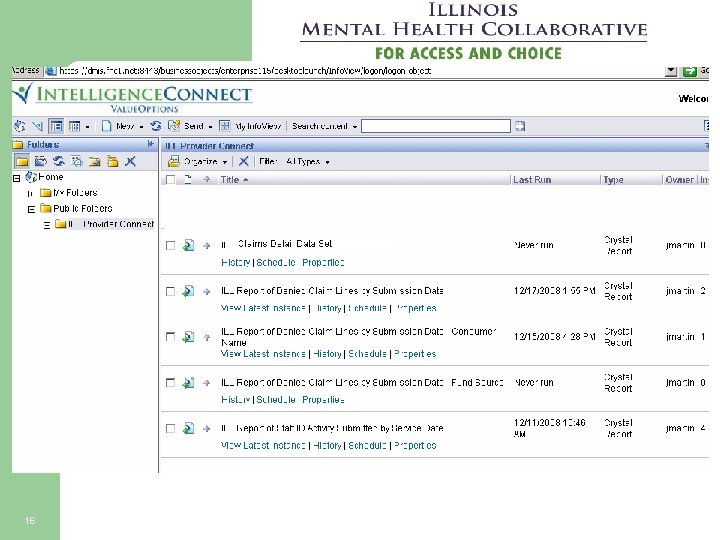720x540 pixels.
Task: Click the browser Go arrow icon
Action: (689, 71)
